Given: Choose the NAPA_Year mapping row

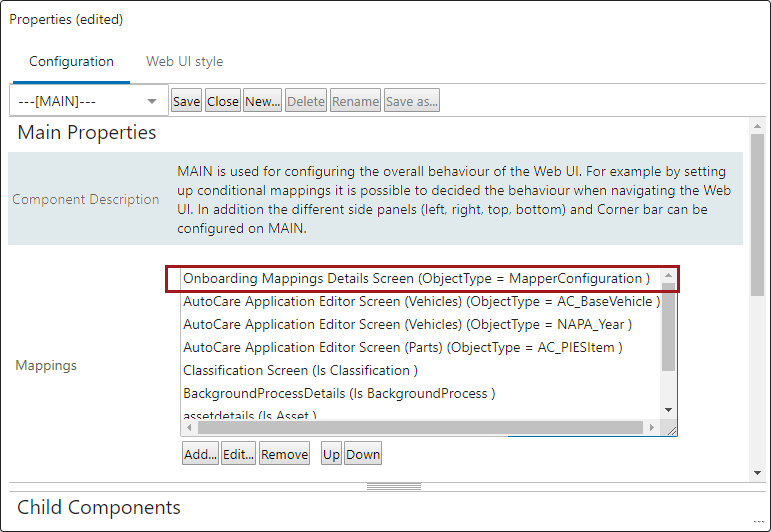Looking at the screenshot, I should click(x=407, y=324).
